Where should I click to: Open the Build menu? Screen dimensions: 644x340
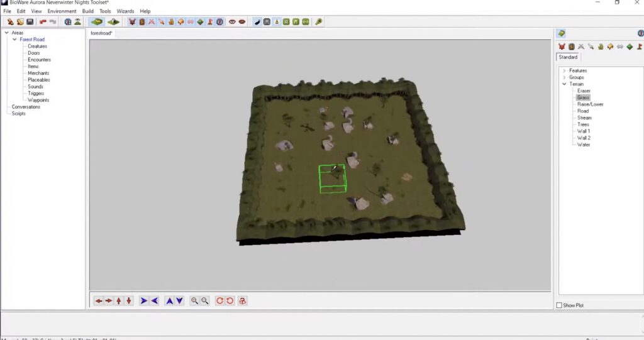click(88, 11)
